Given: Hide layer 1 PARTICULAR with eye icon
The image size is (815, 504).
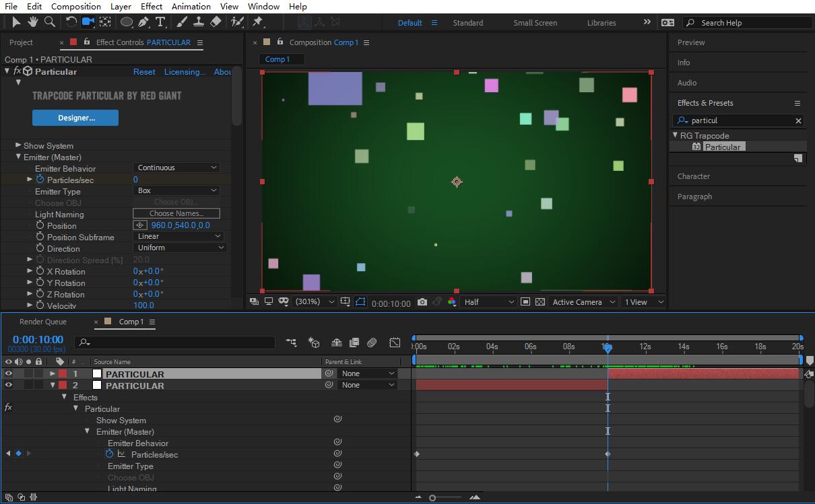Looking at the screenshot, I should click(x=9, y=373).
